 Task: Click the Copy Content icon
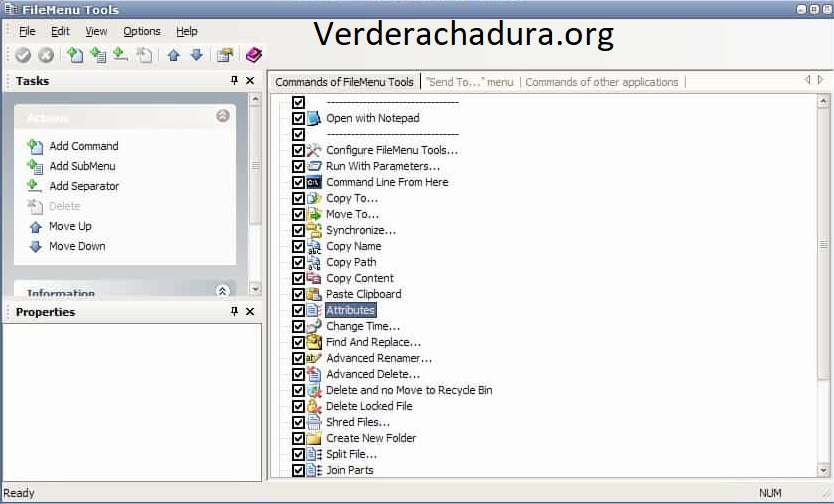[314, 278]
